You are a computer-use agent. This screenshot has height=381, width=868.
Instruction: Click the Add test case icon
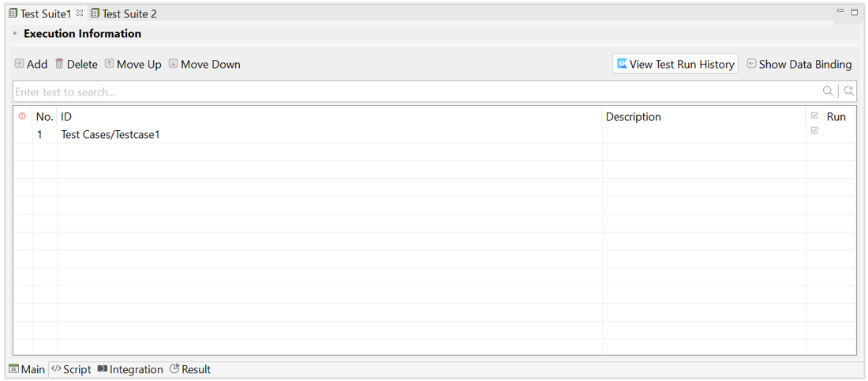coord(20,64)
